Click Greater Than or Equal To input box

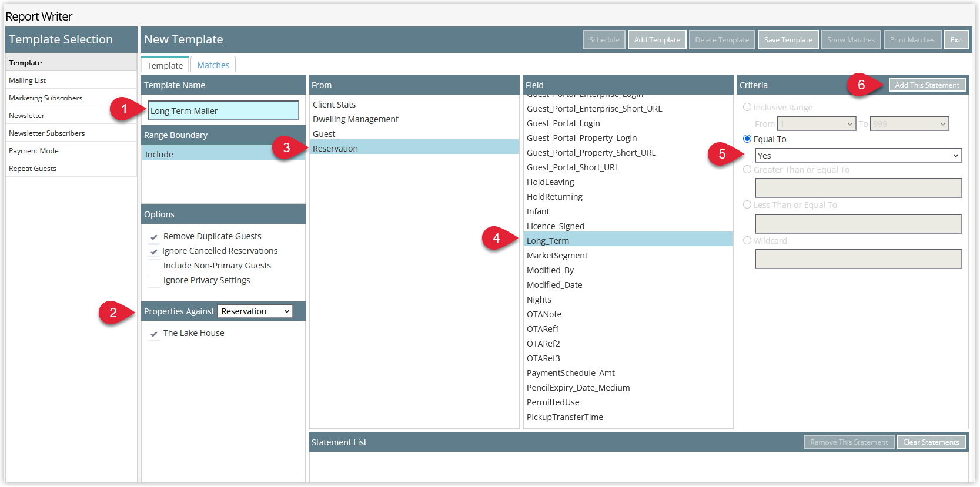[858, 188]
